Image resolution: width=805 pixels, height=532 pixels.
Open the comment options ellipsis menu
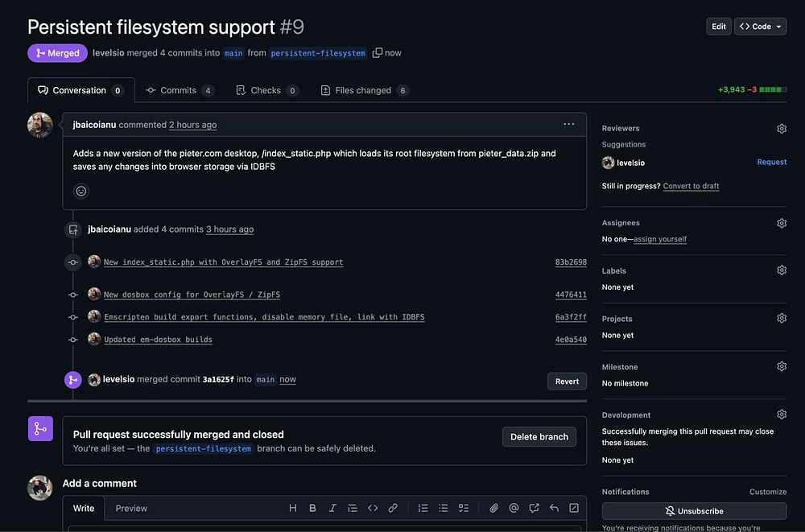(x=568, y=124)
